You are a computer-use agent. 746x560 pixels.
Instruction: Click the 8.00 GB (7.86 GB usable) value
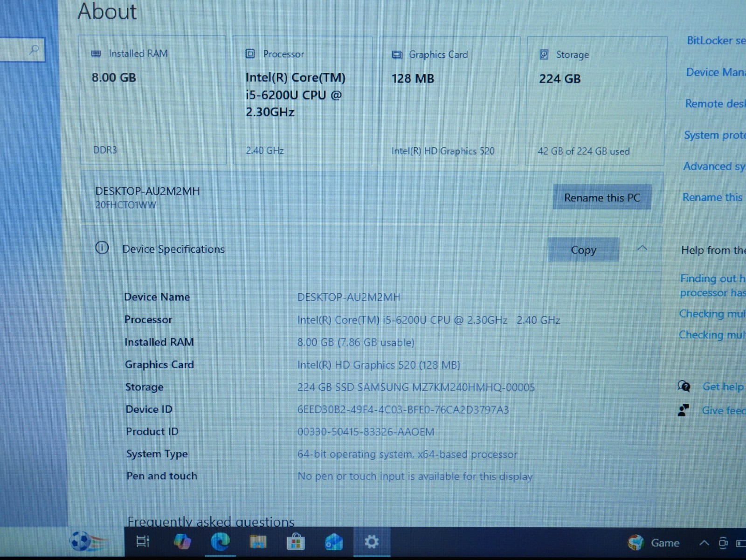[356, 342]
